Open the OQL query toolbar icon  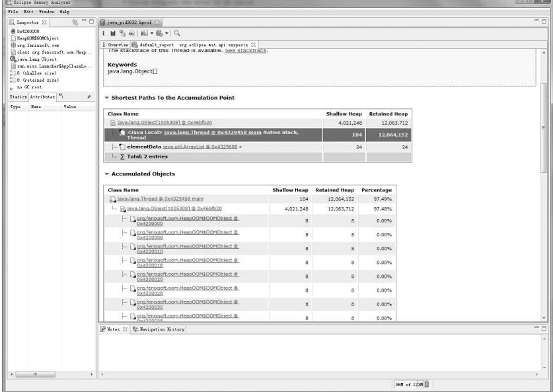[131, 34]
